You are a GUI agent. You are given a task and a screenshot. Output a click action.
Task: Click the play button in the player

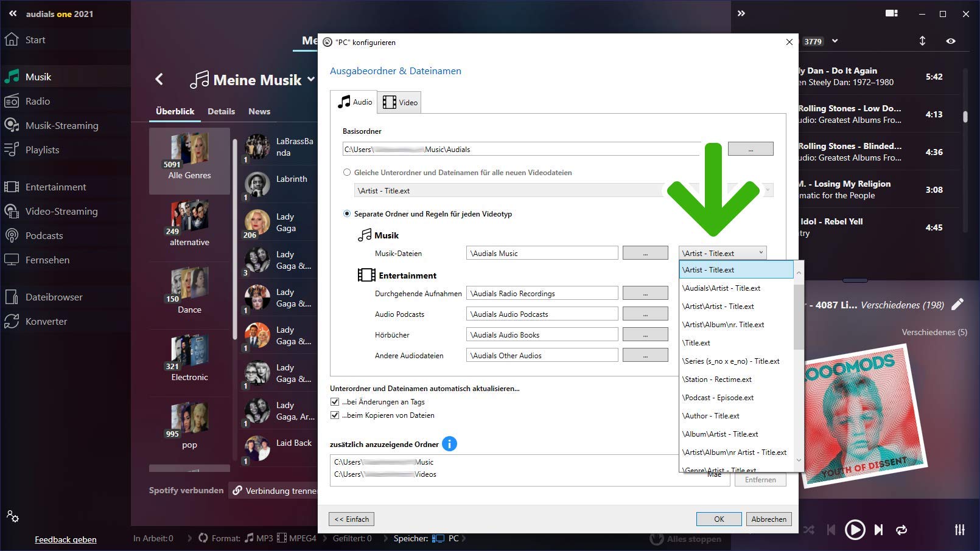click(x=855, y=530)
